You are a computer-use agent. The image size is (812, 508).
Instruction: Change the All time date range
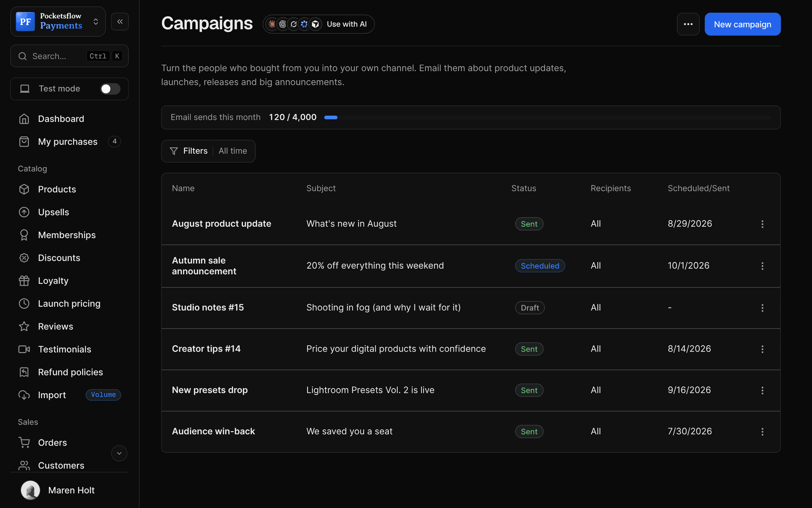pos(233,151)
